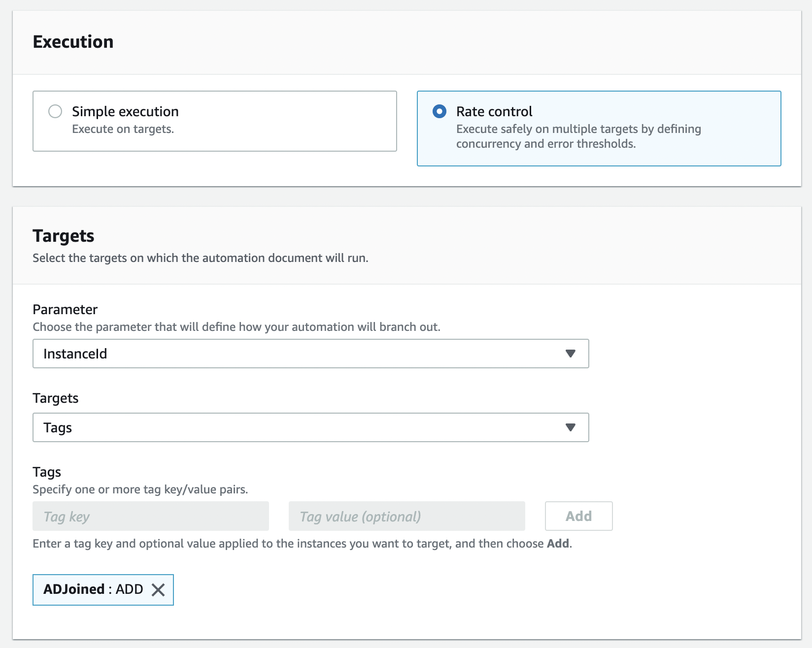Click the ADJoined tag chip label
Viewport: 812px width, 648px height.
point(93,589)
